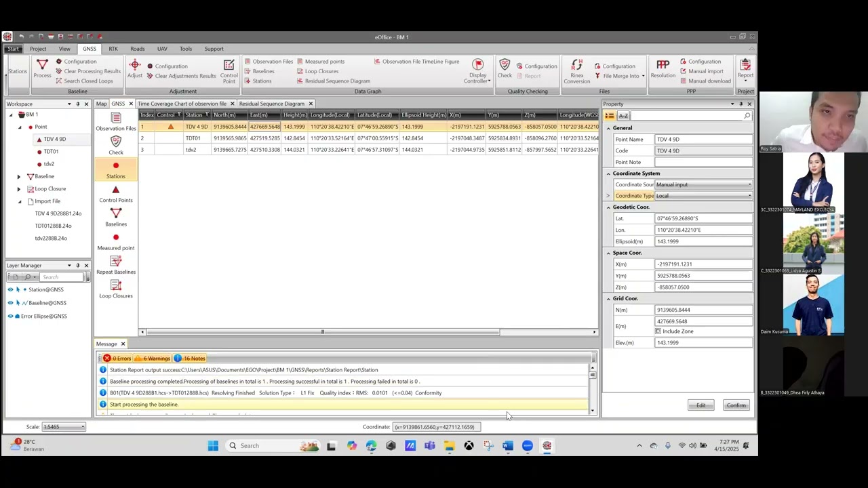Click horizontal scrollbar of stations table
The height and width of the screenshot is (488, 868).
(x=323, y=332)
